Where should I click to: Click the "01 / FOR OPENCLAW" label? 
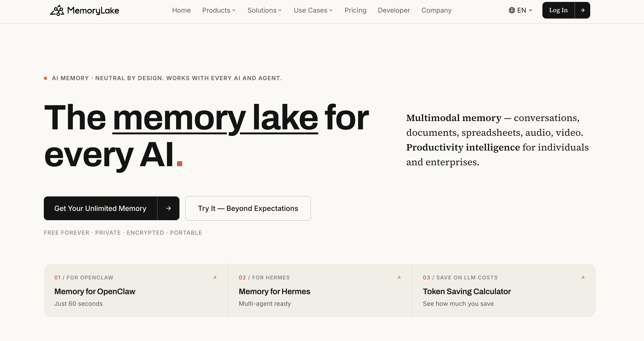click(x=84, y=278)
